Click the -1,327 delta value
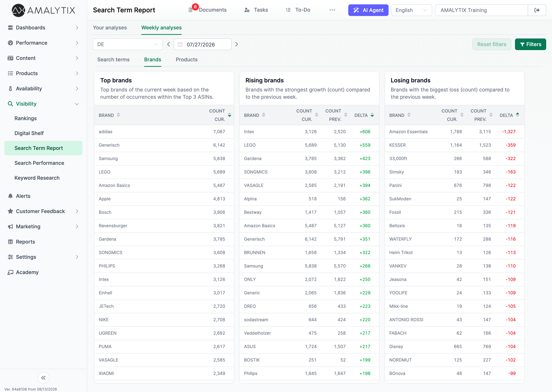 click(509, 132)
